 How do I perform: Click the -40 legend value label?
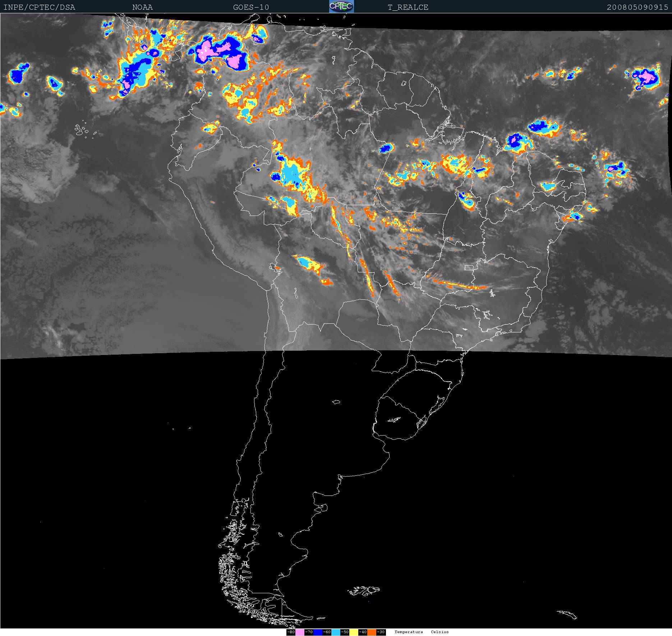(x=363, y=632)
